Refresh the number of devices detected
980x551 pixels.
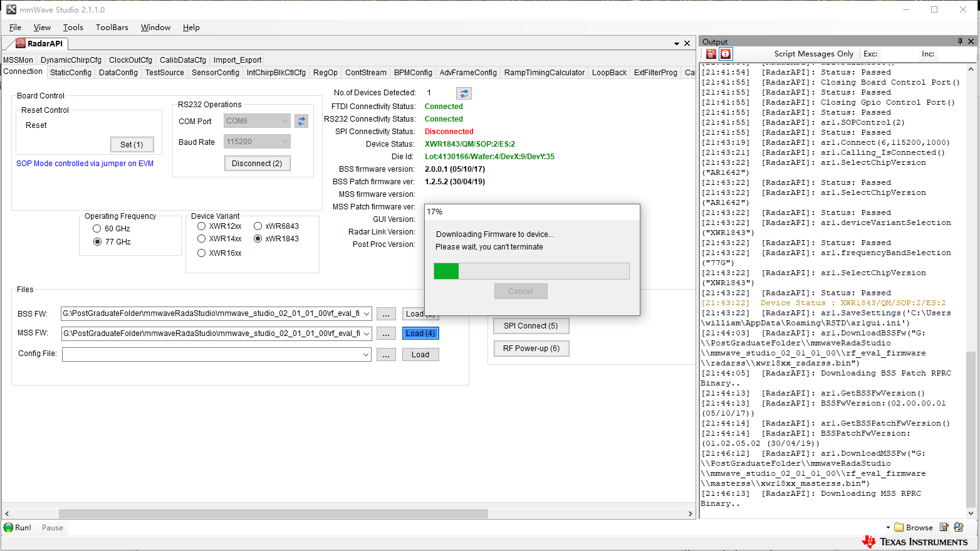pos(464,93)
